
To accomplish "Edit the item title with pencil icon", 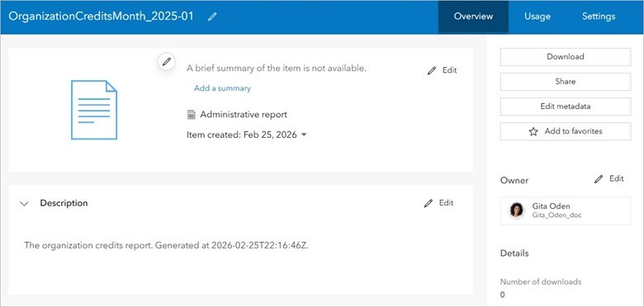I will (212, 17).
